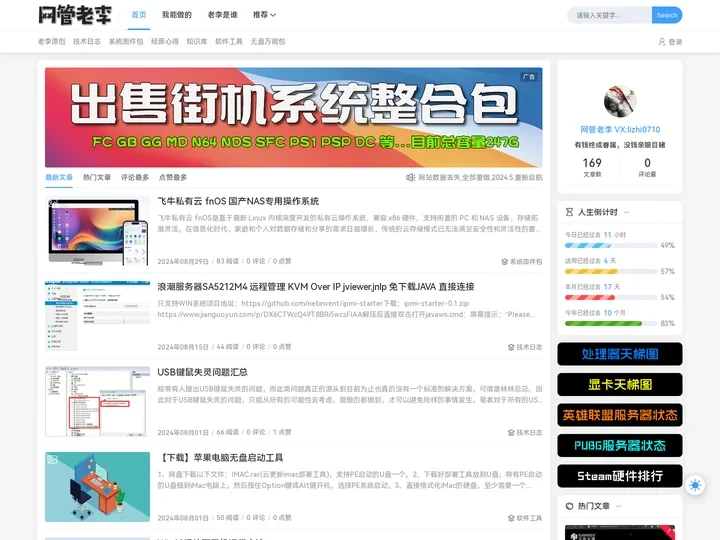
Task: Open the PUBG服务器状态 banner
Action: pyautogui.click(x=620, y=445)
